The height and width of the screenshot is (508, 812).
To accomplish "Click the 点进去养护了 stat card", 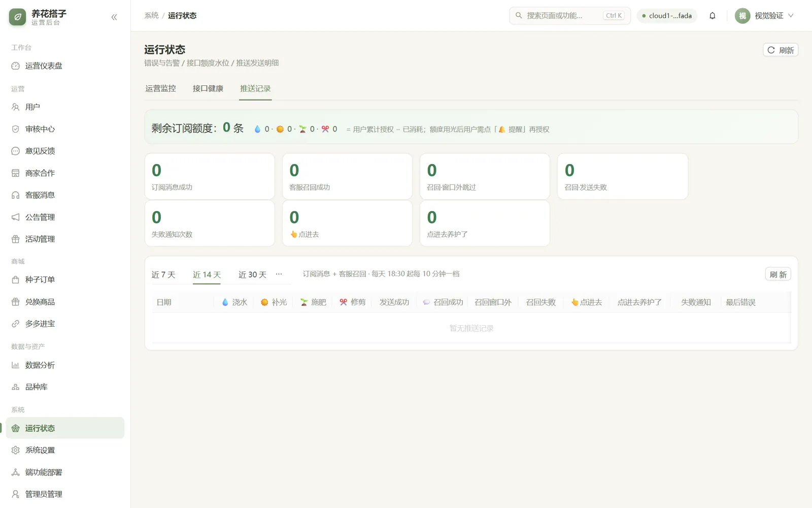I will 485,224.
